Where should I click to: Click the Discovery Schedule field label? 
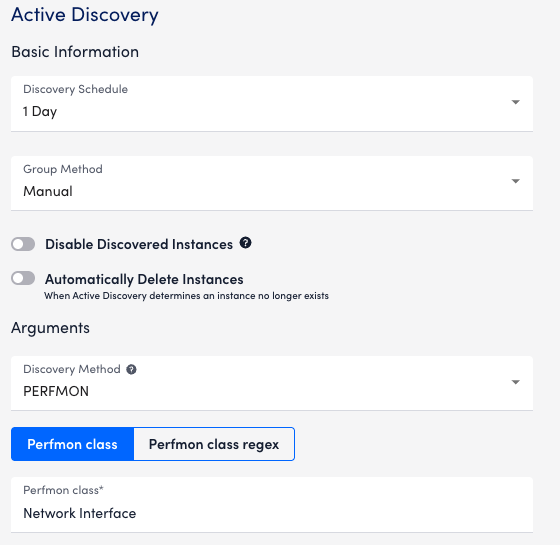(75, 89)
